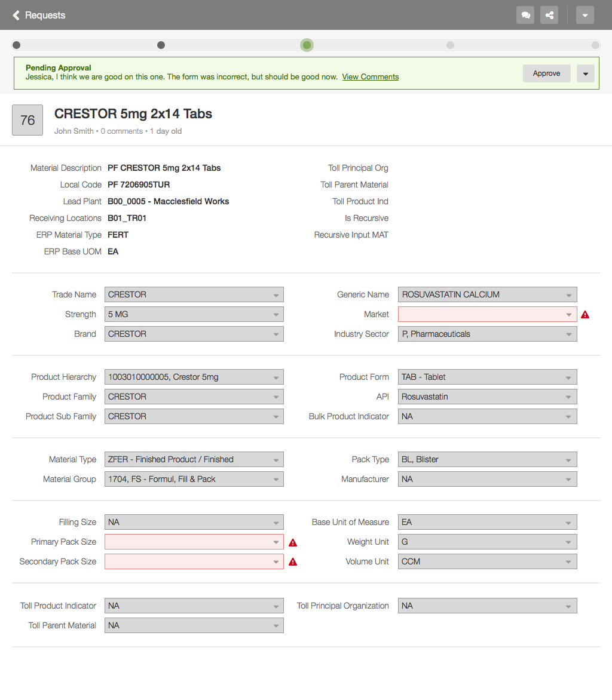Expand the Pack Type dropdown

point(487,459)
